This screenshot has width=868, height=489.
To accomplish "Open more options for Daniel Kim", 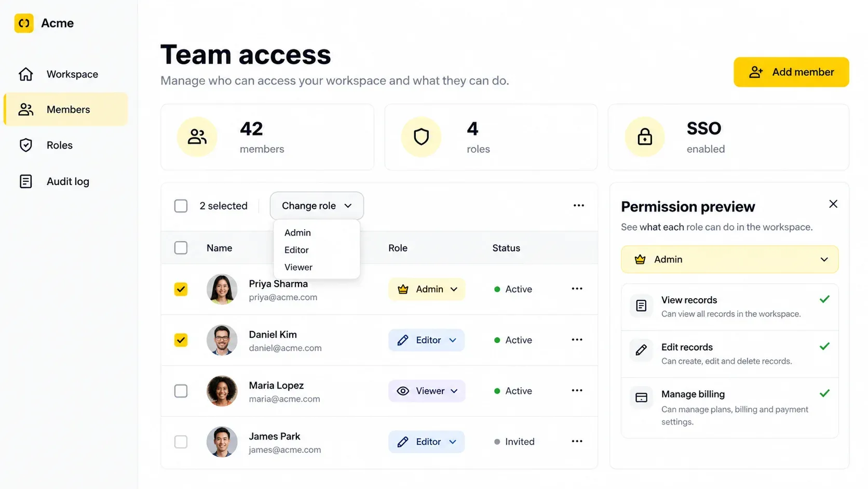I will pyautogui.click(x=577, y=340).
